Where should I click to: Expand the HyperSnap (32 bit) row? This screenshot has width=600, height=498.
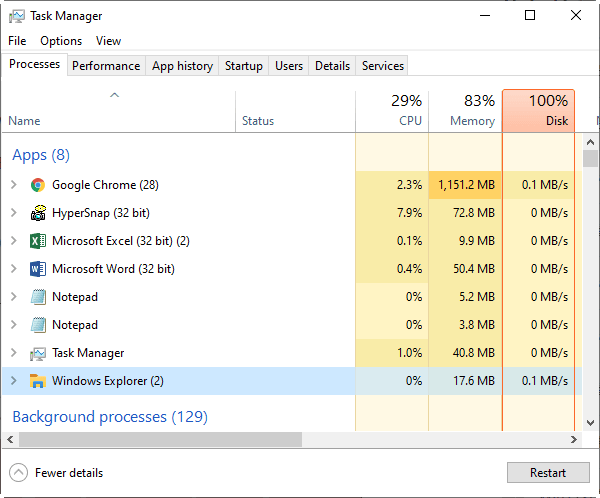[x=14, y=213]
